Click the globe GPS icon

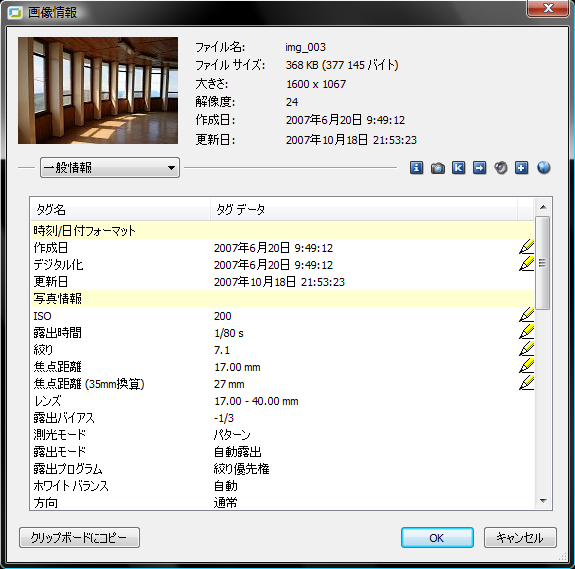543,168
